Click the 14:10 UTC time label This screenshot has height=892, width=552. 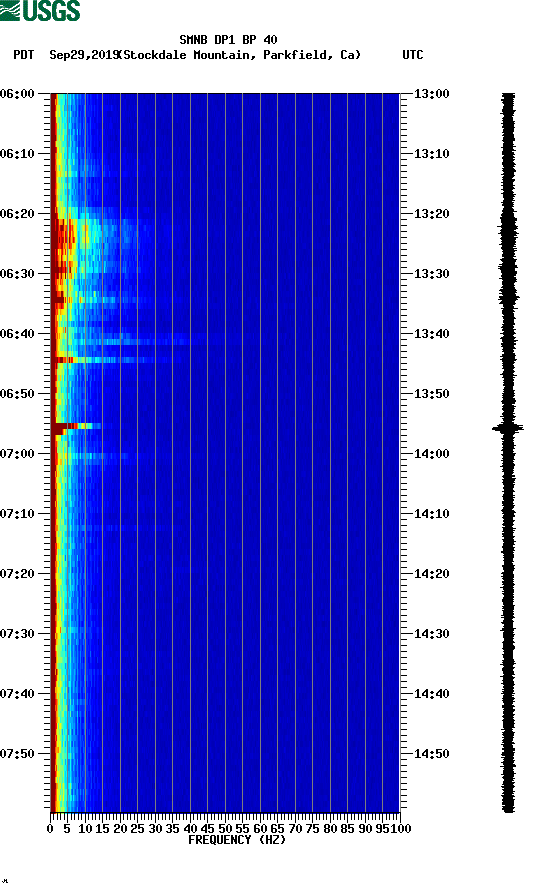pos(431,514)
